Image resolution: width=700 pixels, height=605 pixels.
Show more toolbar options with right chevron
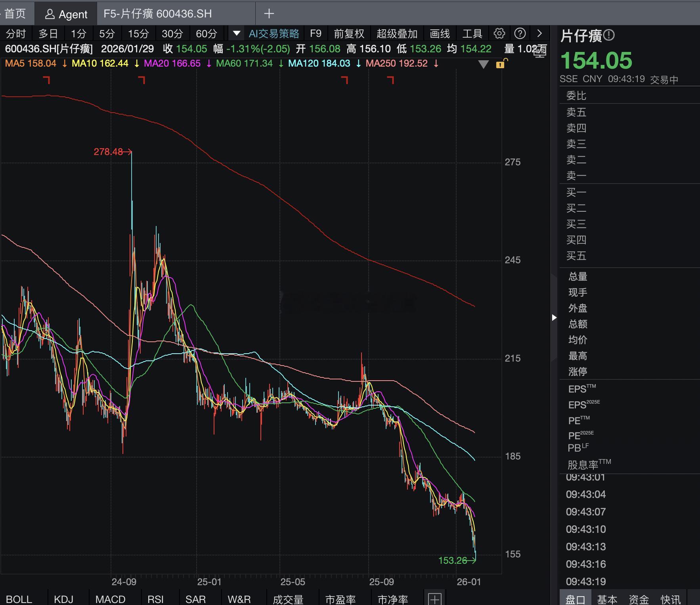(539, 34)
